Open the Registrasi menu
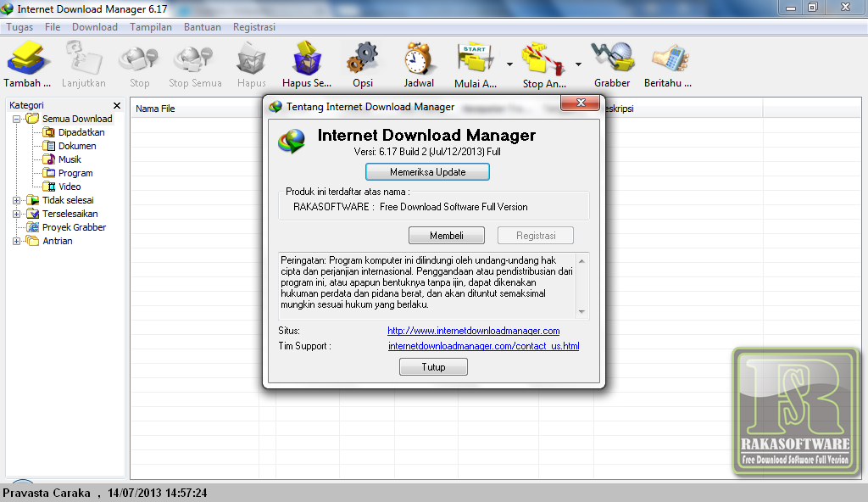868x502 pixels. [254, 27]
